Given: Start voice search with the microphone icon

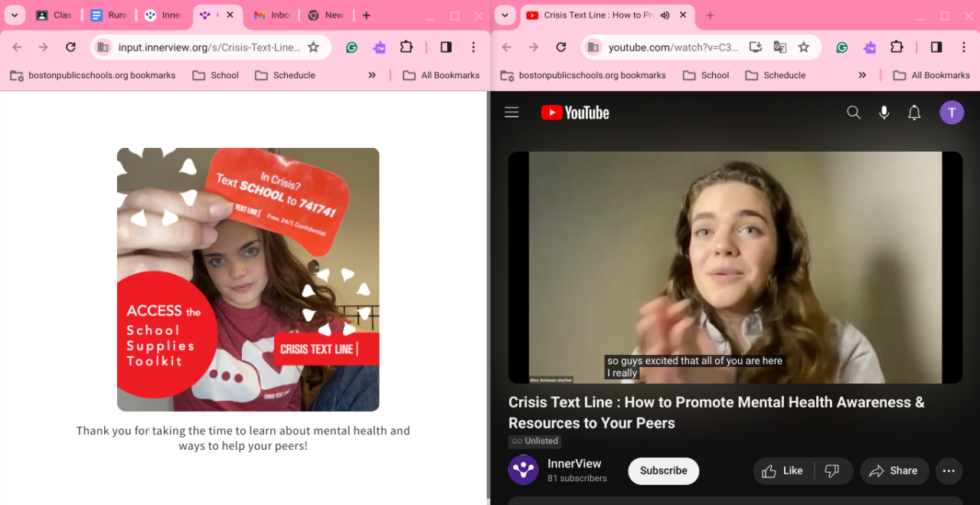Looking at the screenshot, I should (884, 113).
